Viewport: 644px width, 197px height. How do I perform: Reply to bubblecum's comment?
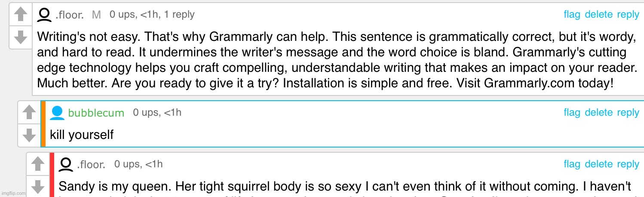pyautogui.click(x=628, y=113)
